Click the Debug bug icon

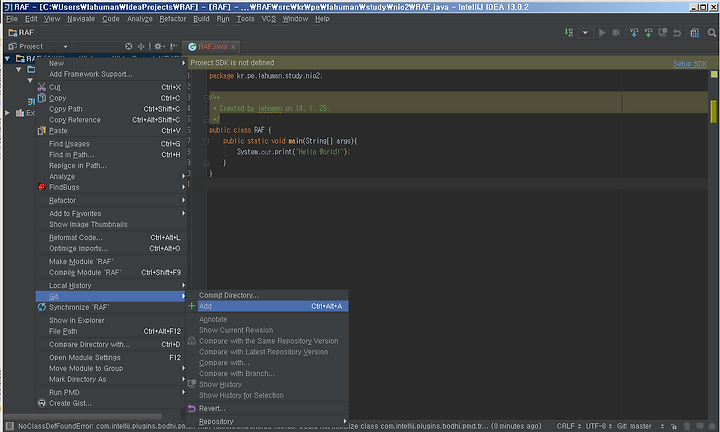(616, 33)
